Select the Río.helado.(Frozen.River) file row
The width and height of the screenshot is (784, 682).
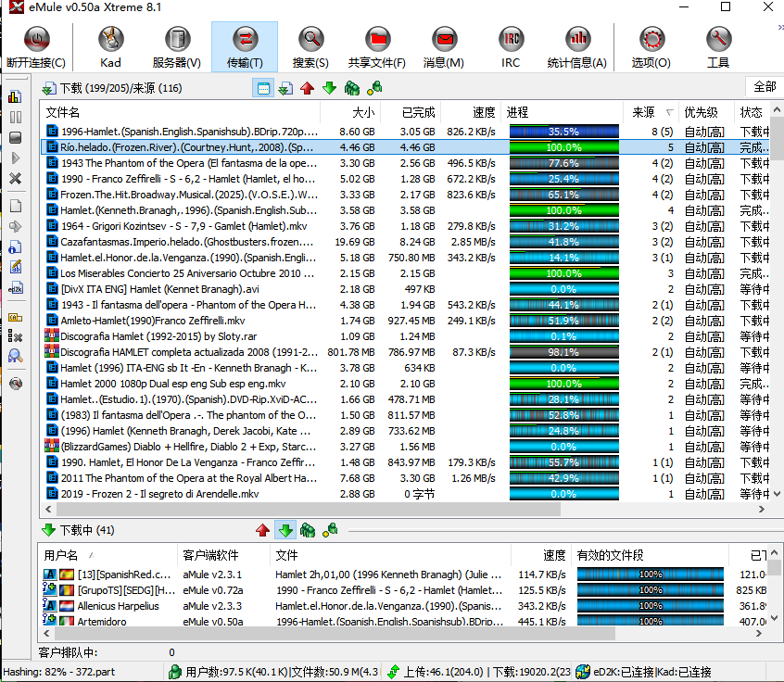[x=405, y=147]
